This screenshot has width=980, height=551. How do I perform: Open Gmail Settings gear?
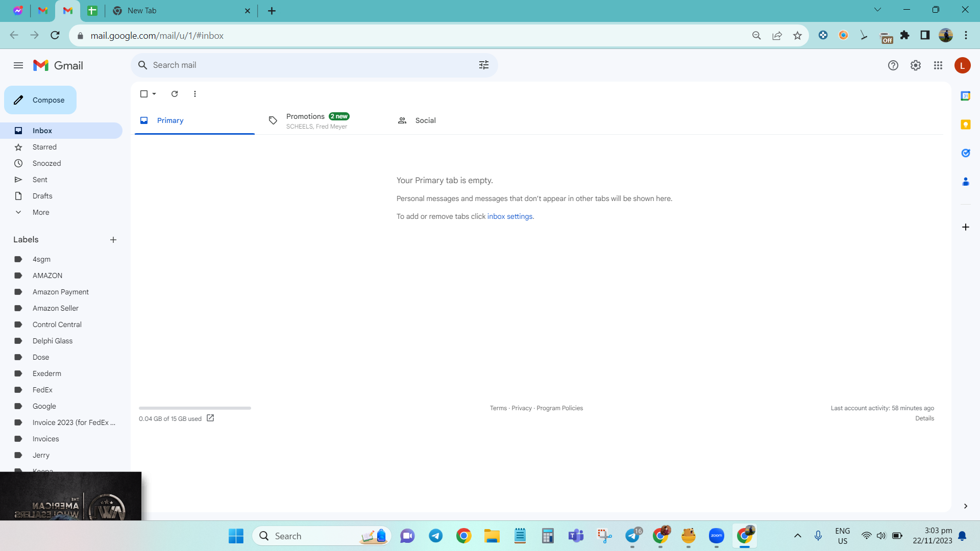tap(916, 65)
